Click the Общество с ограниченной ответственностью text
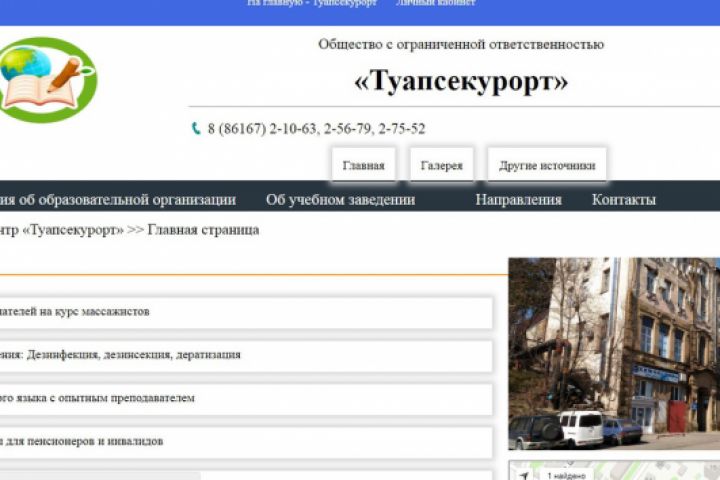This screenshot has height=480, width=720. click(x=461, y=45)
